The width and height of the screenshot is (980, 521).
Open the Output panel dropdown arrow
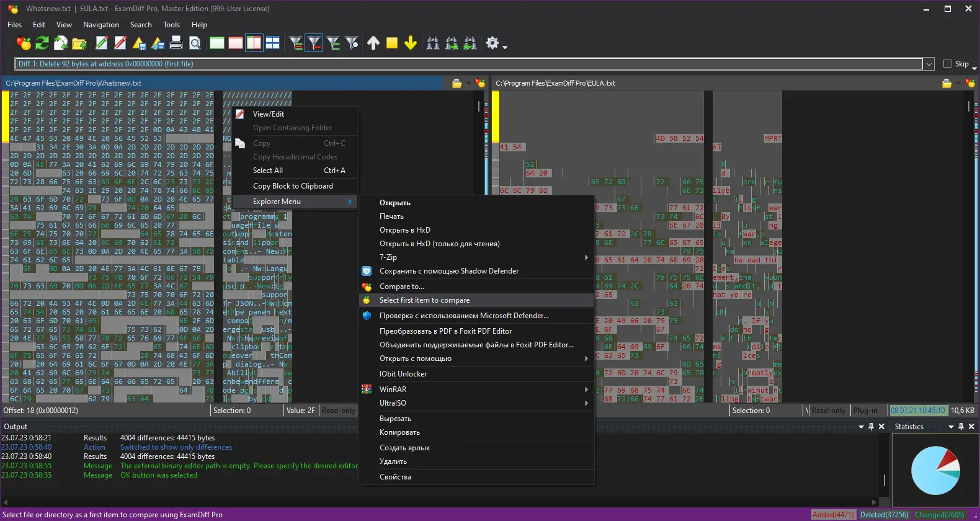(861, 427)
